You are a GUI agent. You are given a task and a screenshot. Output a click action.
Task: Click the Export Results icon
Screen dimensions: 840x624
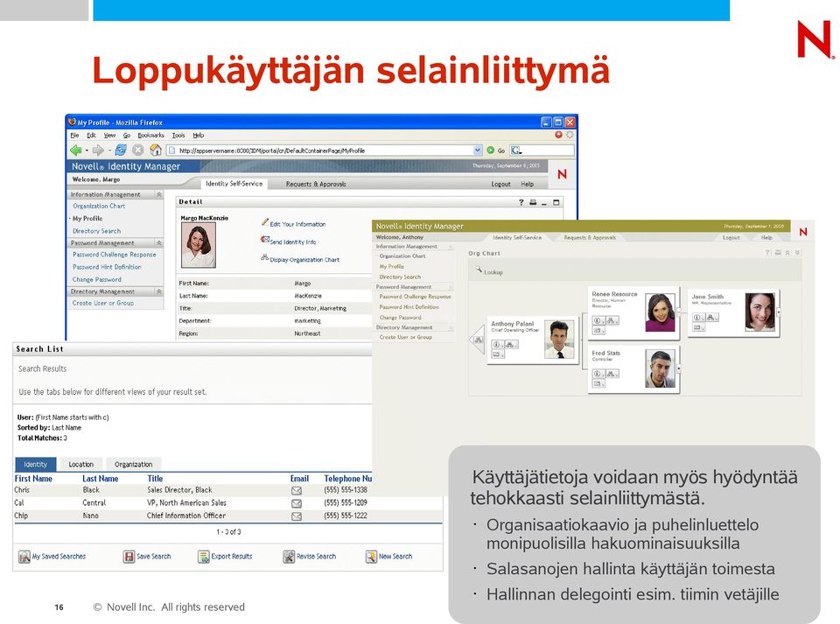pyautogui.click(x=203, y=557)
